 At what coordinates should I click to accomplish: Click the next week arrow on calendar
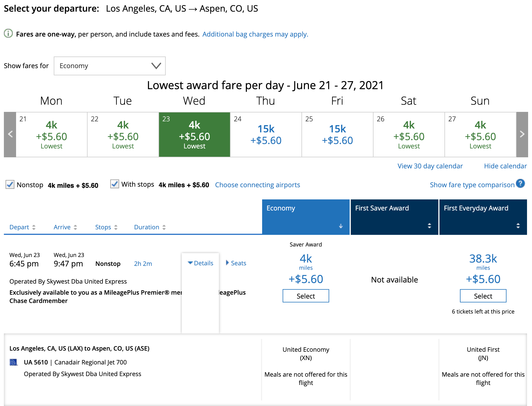pos(522,135)
